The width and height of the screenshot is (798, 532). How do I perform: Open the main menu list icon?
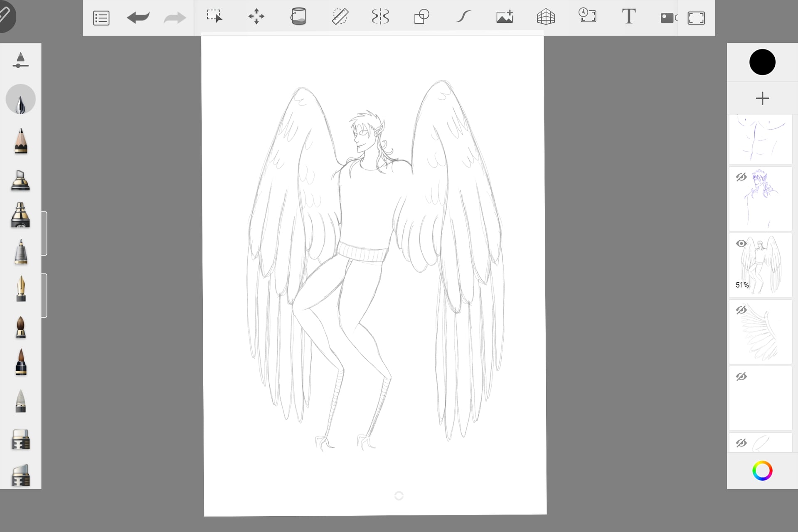tap(101, 18)
